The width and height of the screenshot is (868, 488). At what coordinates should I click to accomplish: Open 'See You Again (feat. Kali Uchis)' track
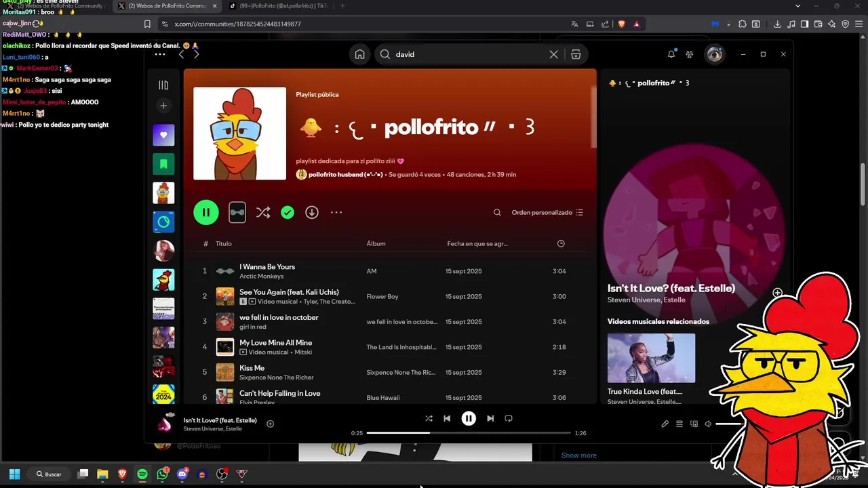[289, 292]
